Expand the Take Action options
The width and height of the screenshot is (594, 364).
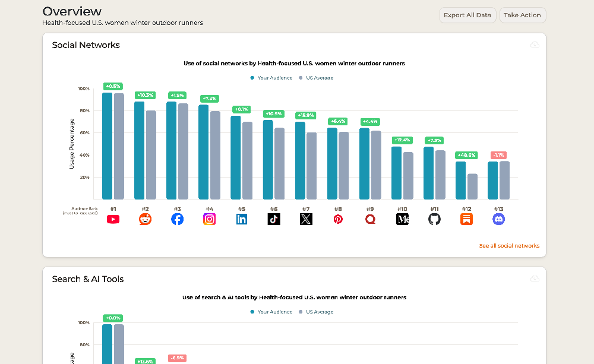[523, 15]
